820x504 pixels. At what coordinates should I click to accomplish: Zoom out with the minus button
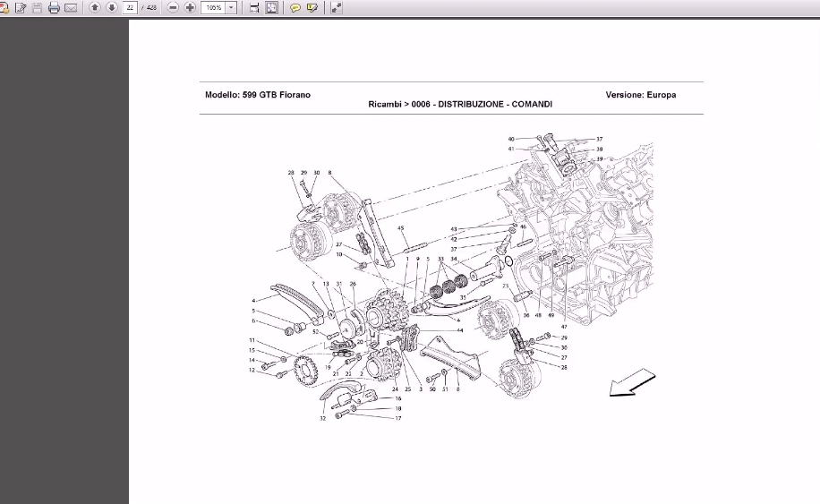coord(173,7)
